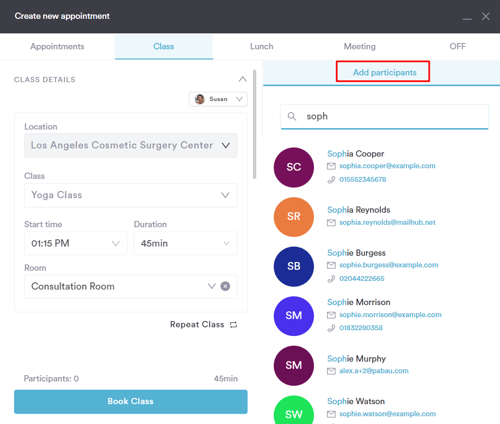Click Sophie Watson's green SW avatar
500x424 pixels.
click(294, 411)
